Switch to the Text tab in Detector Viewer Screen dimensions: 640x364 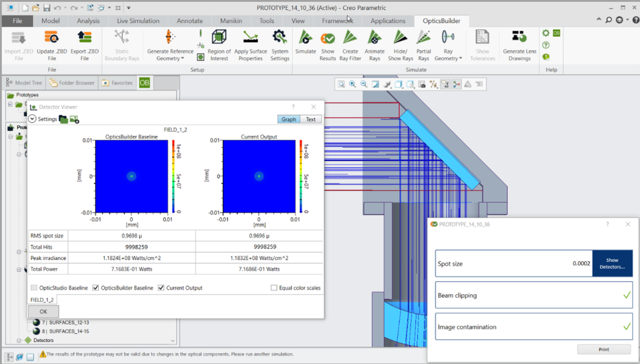[x=311, y=119]
